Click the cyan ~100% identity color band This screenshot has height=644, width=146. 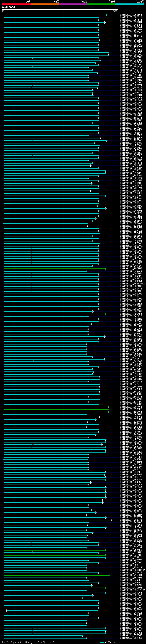tap(130, 4)
